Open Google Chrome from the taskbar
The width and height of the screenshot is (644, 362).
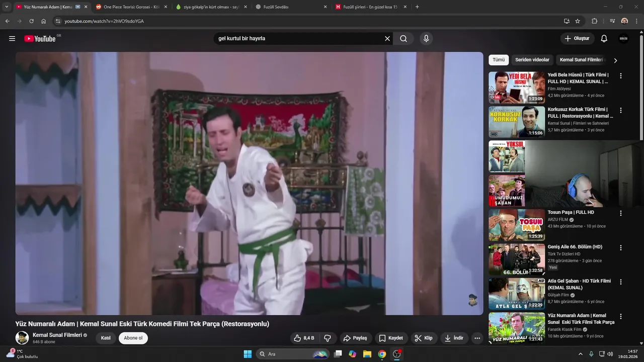point(382,354)
